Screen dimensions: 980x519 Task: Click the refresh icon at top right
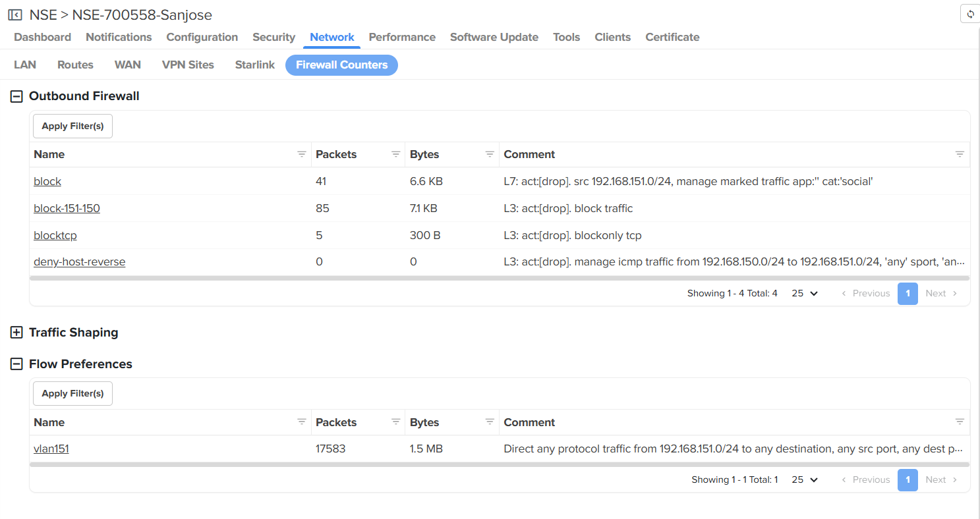(970, 14)
